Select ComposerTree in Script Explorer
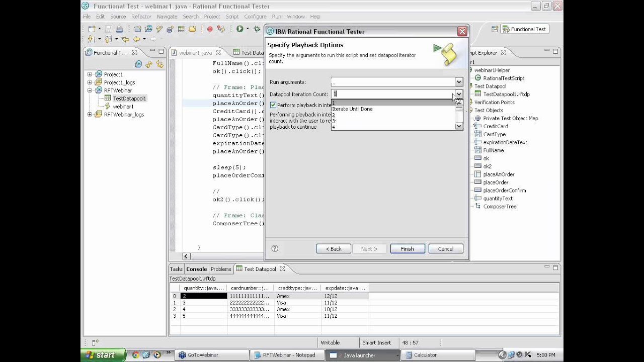This screenshot has height=362, width=644. coord(495,207)
